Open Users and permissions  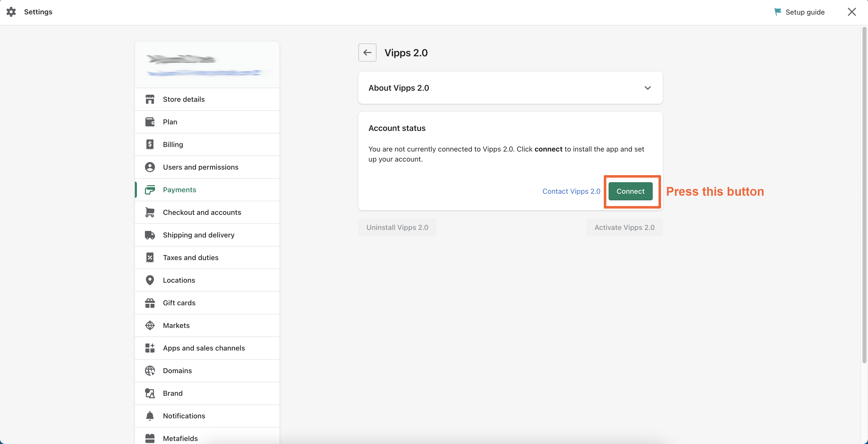click(207, 167)
